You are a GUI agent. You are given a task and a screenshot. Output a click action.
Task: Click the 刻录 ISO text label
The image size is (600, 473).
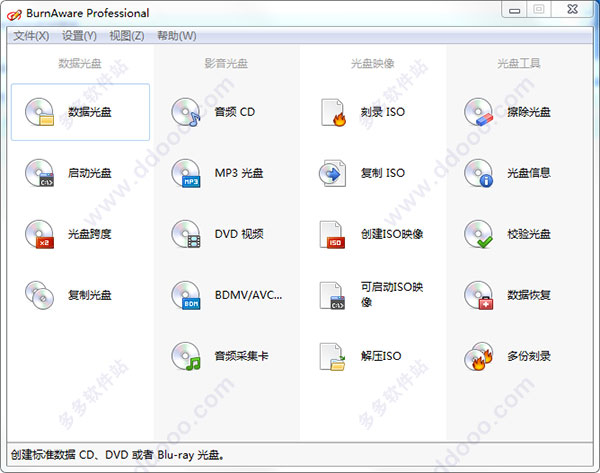pos(383,112)
